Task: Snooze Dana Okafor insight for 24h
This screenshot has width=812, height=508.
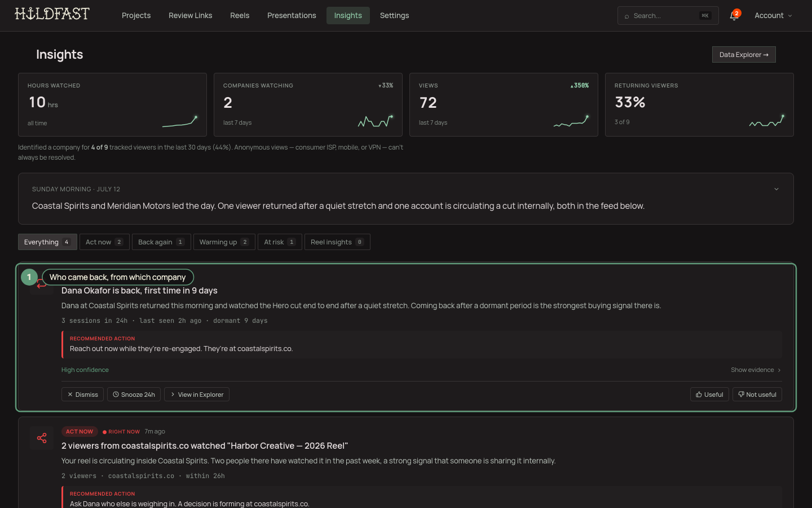Action: point(134,395)
